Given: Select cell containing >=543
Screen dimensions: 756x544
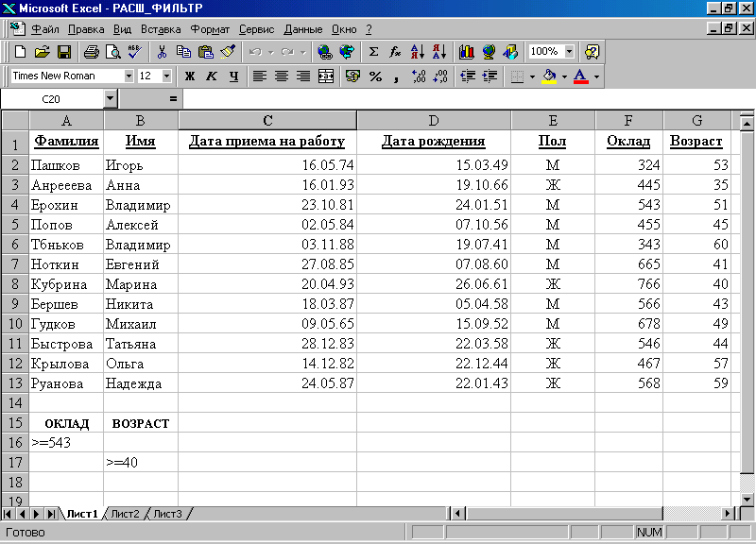Looking at the screenshot, I should click(x=66, y=442).
